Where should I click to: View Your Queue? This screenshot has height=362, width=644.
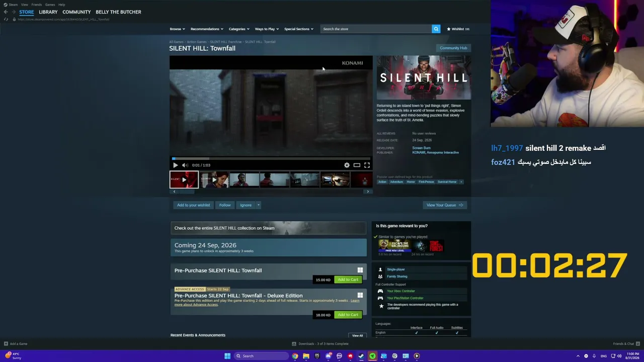(445, 205)
